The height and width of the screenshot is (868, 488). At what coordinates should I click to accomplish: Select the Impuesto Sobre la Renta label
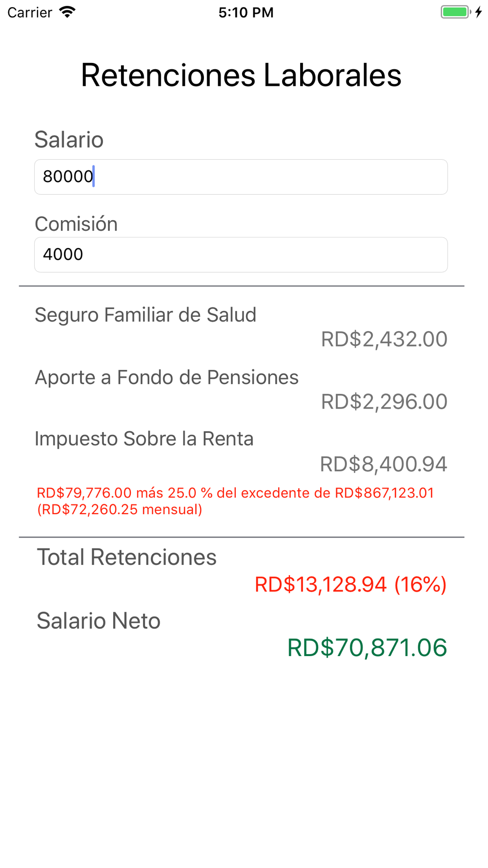pyautogui.click(x=144, y=439)
